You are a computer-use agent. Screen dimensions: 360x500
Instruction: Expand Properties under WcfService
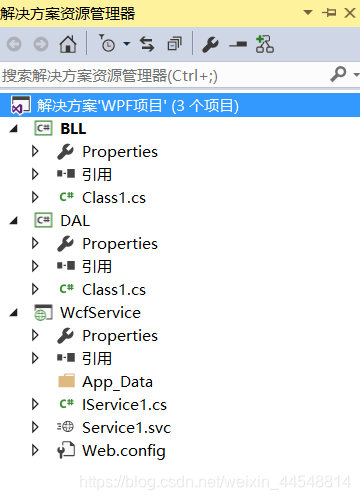point(35,335)
